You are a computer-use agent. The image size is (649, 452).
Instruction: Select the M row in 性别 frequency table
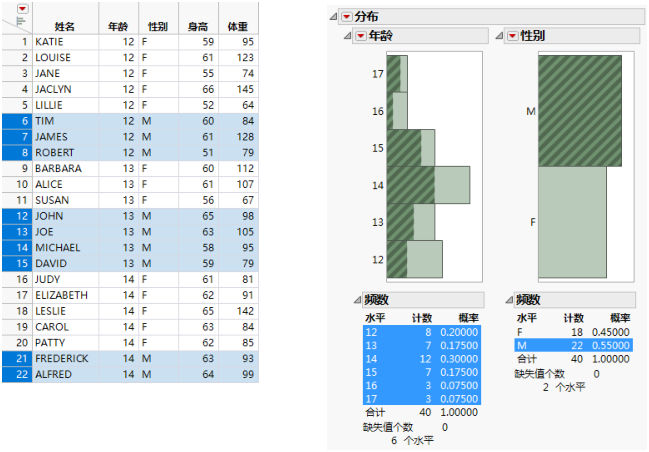(x=573, y=345)
